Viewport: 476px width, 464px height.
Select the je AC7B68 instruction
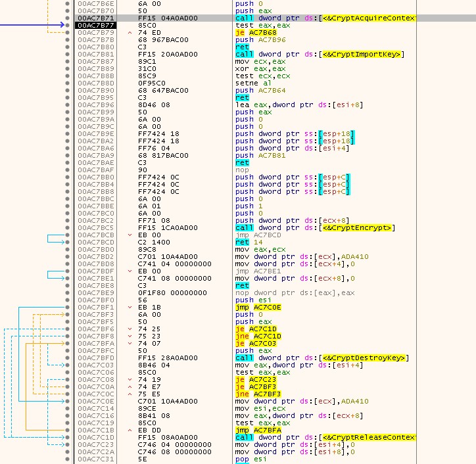pyautogui.click(x=257, y=32)
